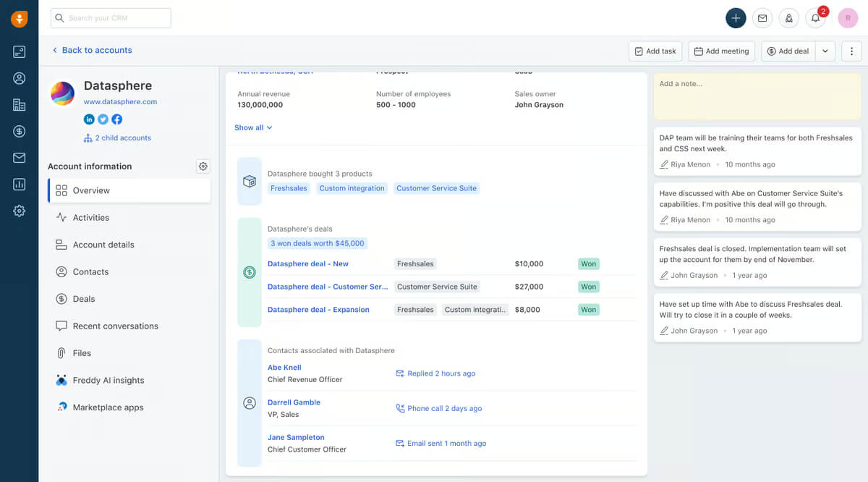This screenshot has width=868, height=482.
Task: Open Datasphere deal - Expansion
Action: click(x=318, y=310)
